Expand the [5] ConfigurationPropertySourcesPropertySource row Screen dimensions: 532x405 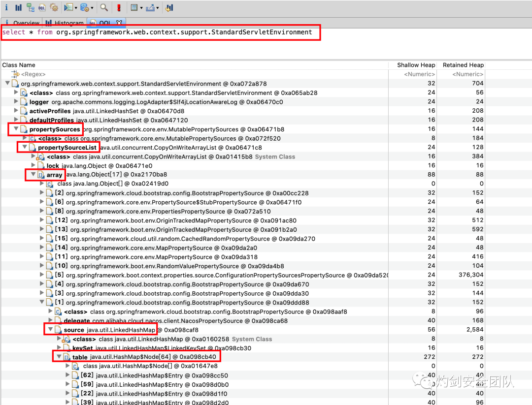42,275
